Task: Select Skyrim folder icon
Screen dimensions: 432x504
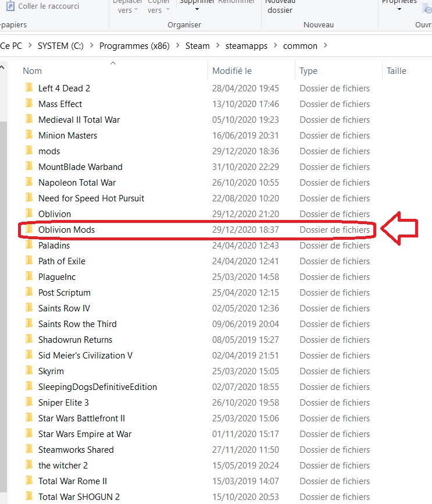Action: [29, 371]
